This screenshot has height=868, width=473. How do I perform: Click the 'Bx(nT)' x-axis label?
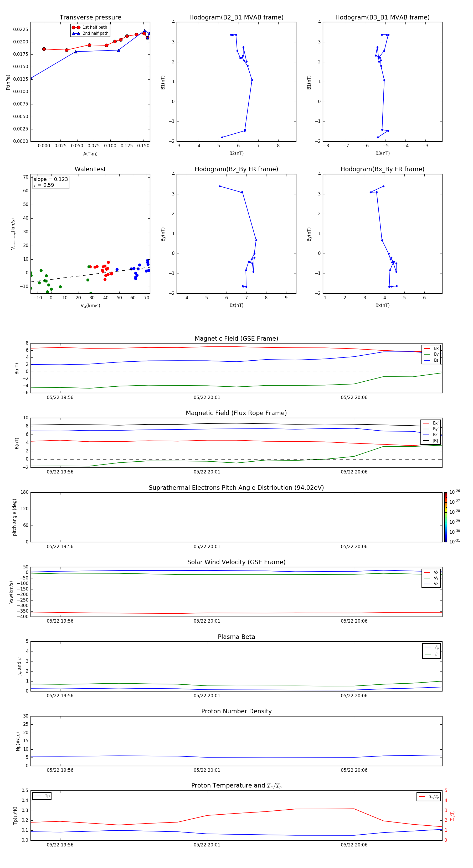coord(382,305)
